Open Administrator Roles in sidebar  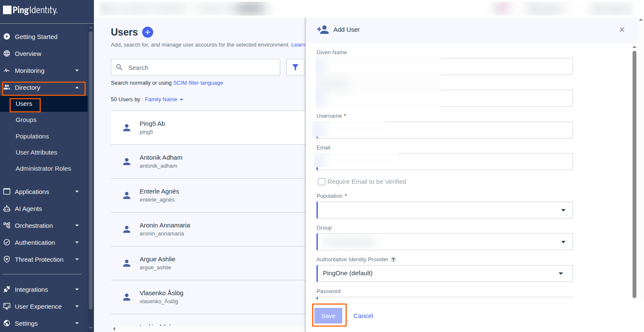pyautogui.click(x=43, y=169)
